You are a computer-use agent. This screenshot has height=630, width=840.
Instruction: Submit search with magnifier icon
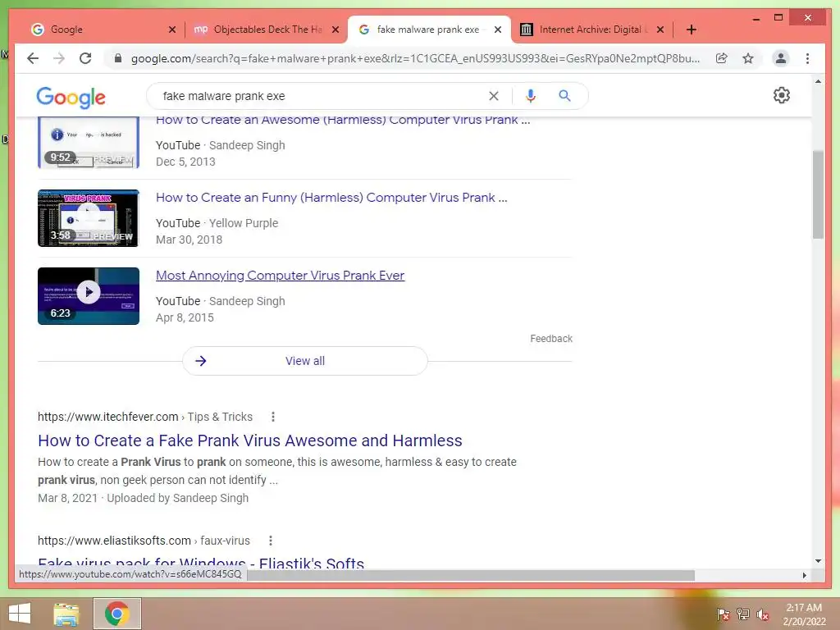[564, 96]
